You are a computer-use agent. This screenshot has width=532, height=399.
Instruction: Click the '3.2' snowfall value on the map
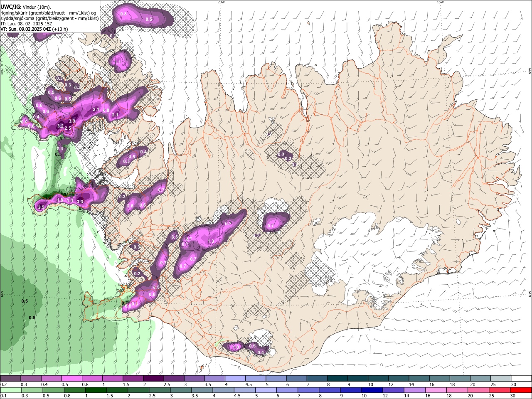[x=60, y=126]
